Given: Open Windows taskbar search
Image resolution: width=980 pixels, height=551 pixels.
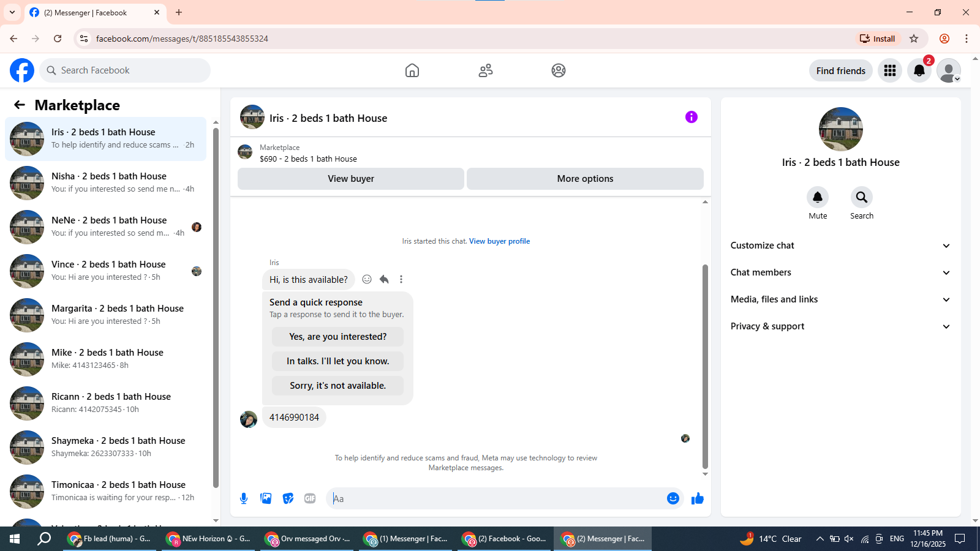Looking at the screenshot, I should tap(44, 539).
